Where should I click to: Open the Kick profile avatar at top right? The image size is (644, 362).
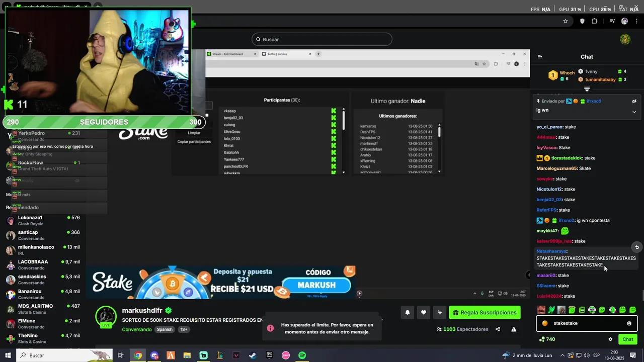tap(625, 39)
